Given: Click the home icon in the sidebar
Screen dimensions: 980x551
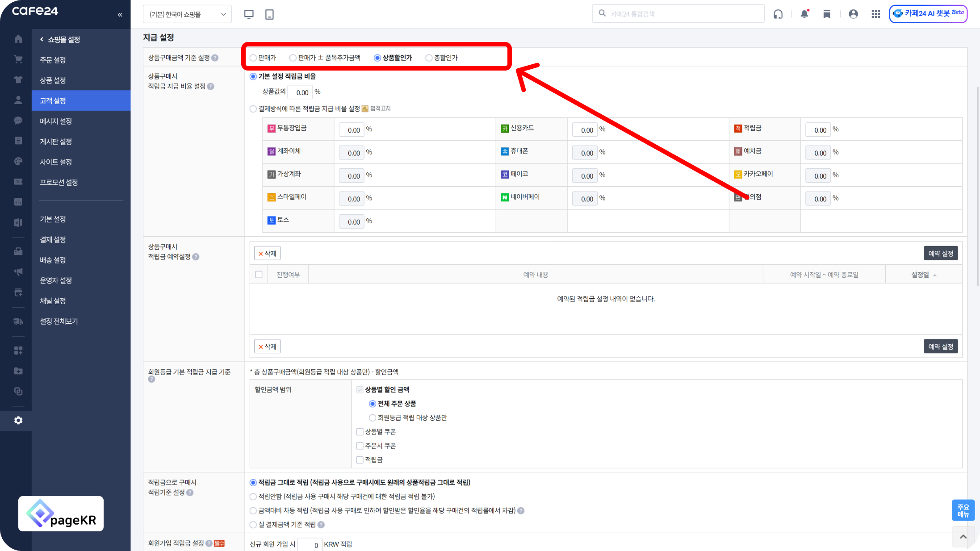Looking at the screenshot, I should pyautogui.click(x=18, y=39).
